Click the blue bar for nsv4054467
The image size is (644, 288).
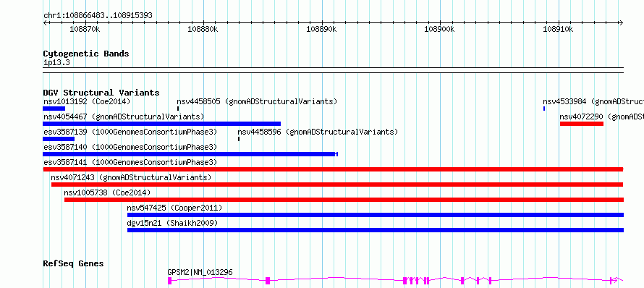click(x=162, y=124)
